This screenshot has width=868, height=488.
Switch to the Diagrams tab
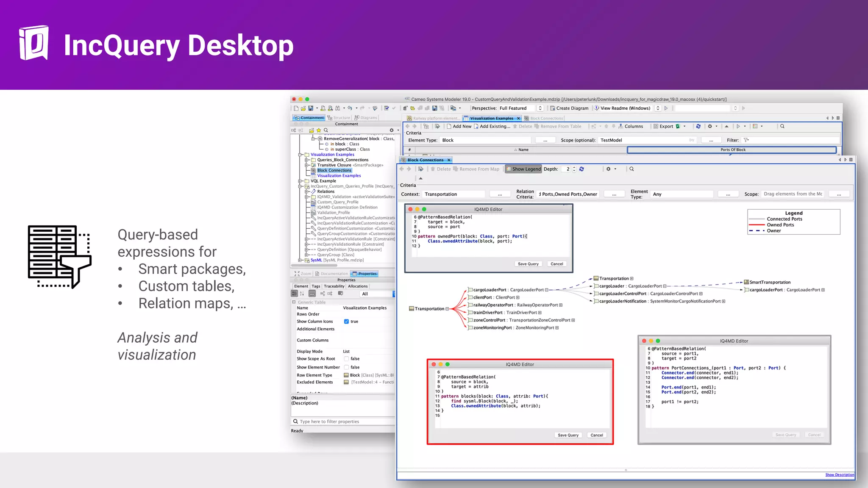click(x=366, y=118)
